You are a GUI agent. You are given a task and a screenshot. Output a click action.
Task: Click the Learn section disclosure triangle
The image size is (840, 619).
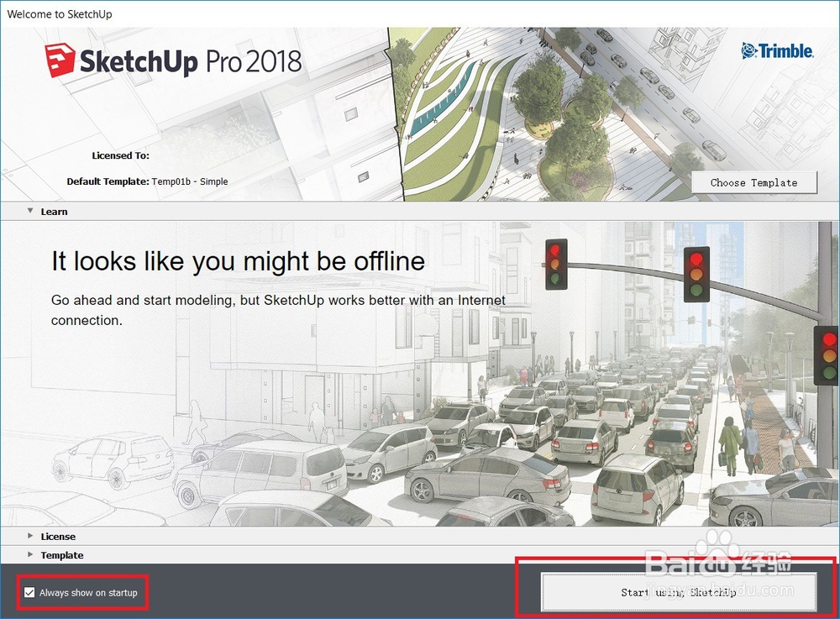pyautogui.click(x=30, y=212)
